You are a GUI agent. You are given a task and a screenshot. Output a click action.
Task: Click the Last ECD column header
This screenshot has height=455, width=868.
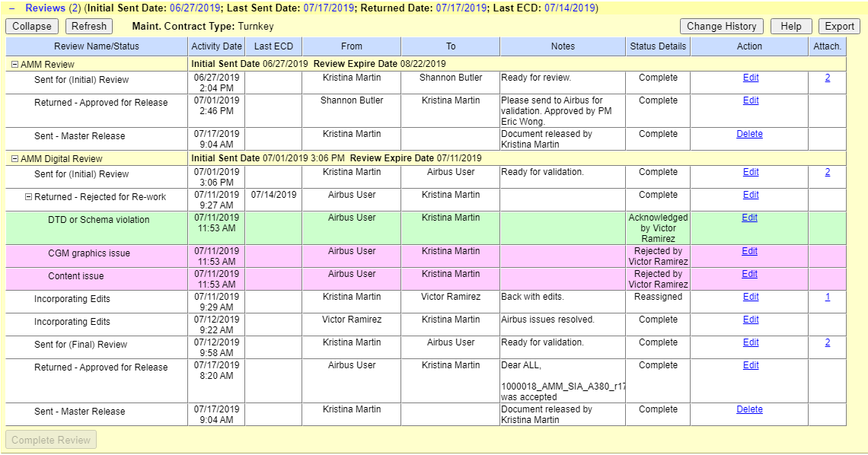(273, 46)
